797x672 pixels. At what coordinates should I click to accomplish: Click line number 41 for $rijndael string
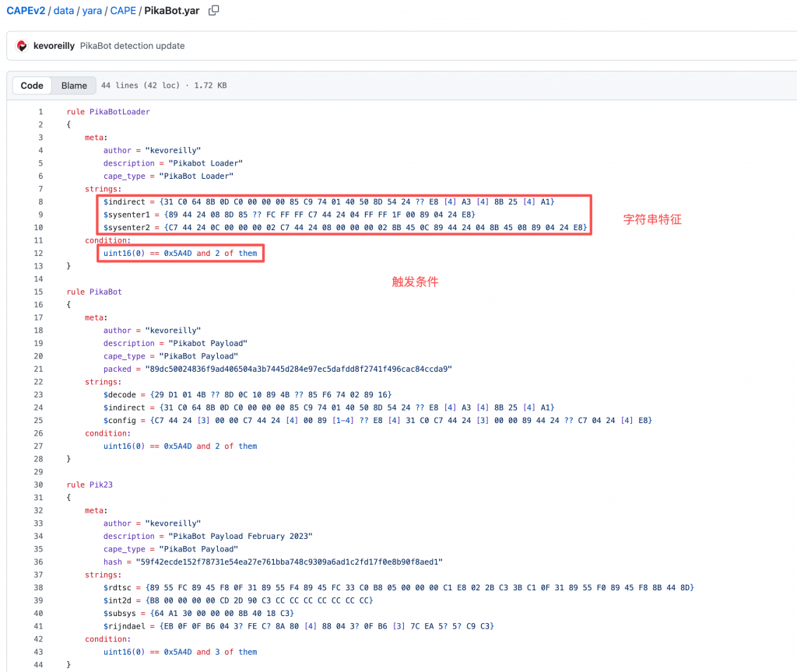[x=39, y=626]
